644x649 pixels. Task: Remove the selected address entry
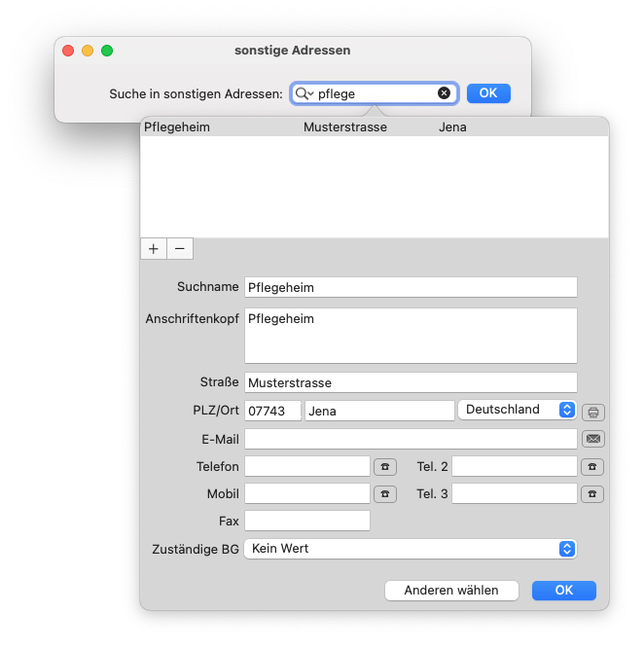[x=180, y=249]
